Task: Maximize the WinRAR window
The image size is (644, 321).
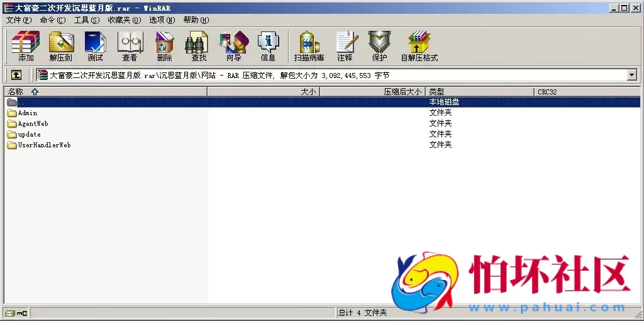Action: pos(625,8)
